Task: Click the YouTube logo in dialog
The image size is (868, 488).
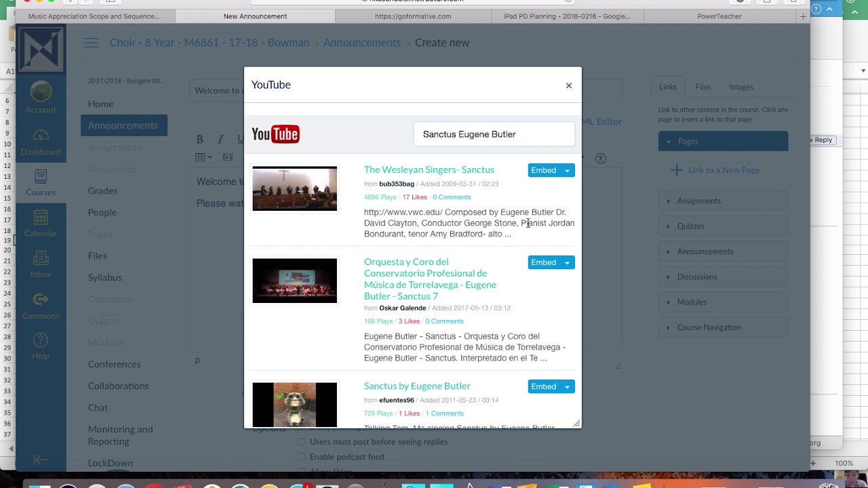Action: click(x=275, y=134)
